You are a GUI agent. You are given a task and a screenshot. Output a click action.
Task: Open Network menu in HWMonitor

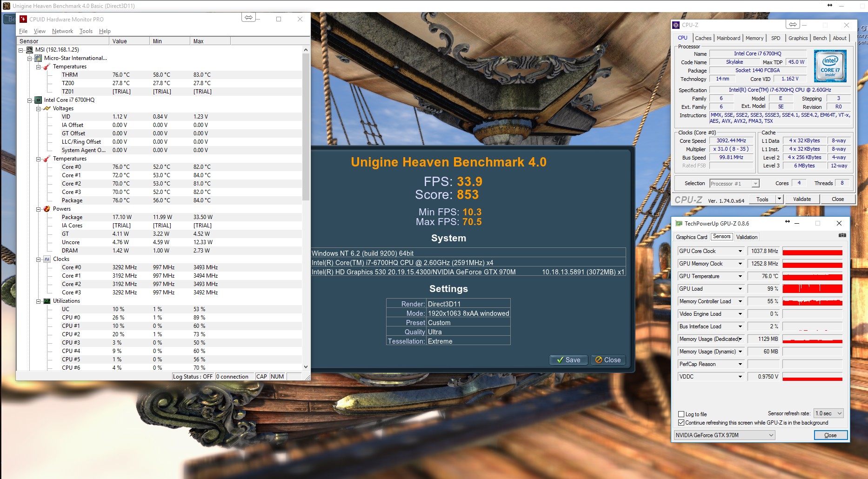62,31
